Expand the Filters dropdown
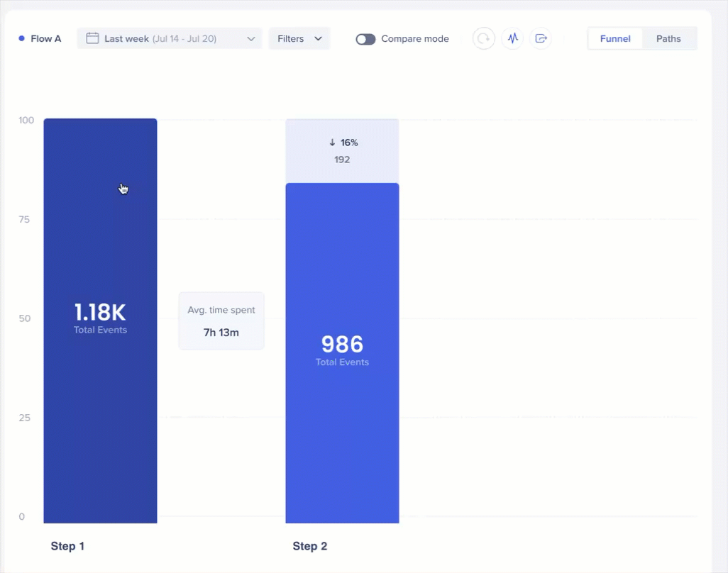 point(299,38)
